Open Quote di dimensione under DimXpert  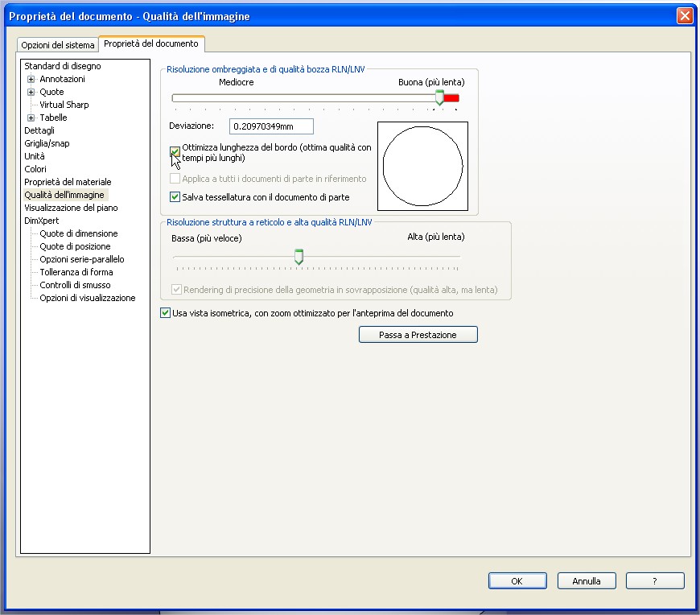coord(79,233)
